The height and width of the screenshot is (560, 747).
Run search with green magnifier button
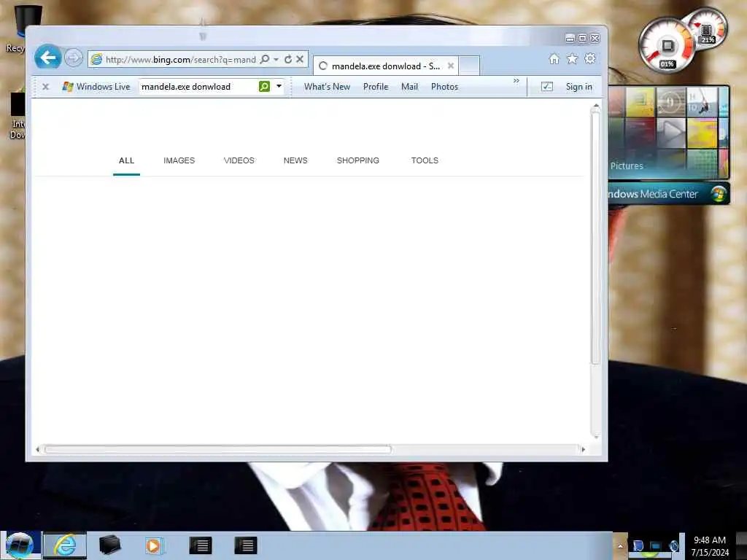(264, 86)
